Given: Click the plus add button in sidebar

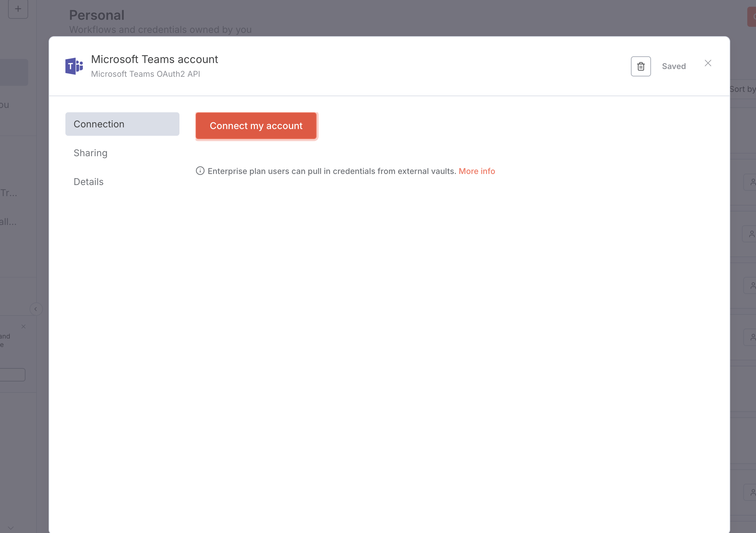Looking at the screenshot, I should click(18, 9).
